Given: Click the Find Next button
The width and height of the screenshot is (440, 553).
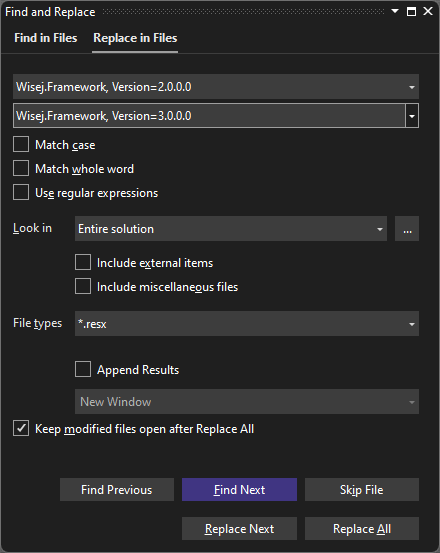Looking at the screenshot, I should coord(239,490).
